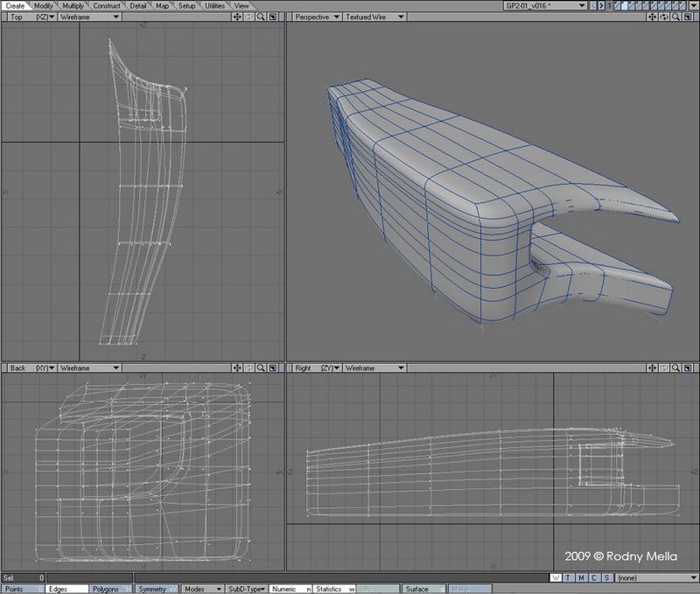The height and width of the screenshot is (594, 700).
Task: Click the pan icon in the Top viewport
Action: [x=239, y=17]
